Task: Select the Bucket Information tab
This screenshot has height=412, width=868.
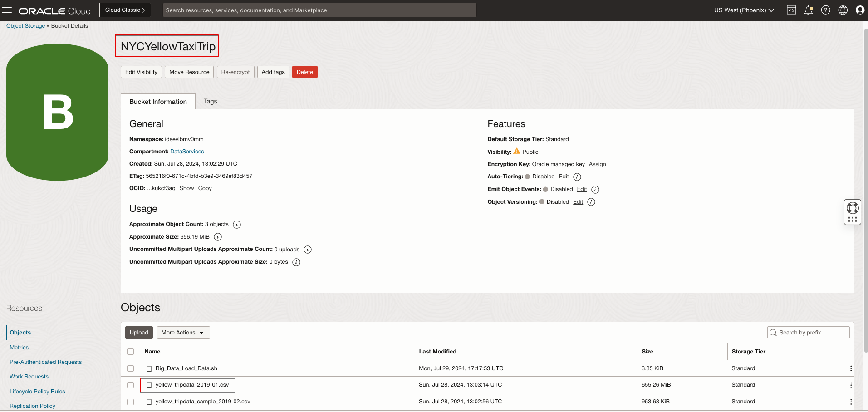Action: coord(158,102)
